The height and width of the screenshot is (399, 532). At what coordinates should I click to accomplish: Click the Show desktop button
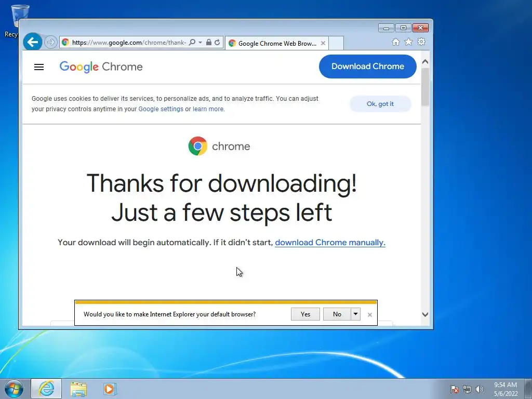[x=528, y=389]
